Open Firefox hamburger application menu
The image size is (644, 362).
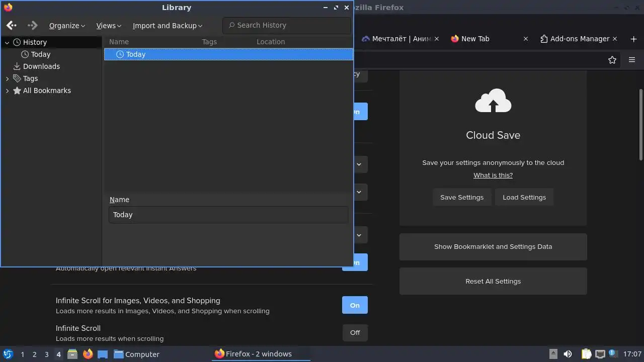632,60
